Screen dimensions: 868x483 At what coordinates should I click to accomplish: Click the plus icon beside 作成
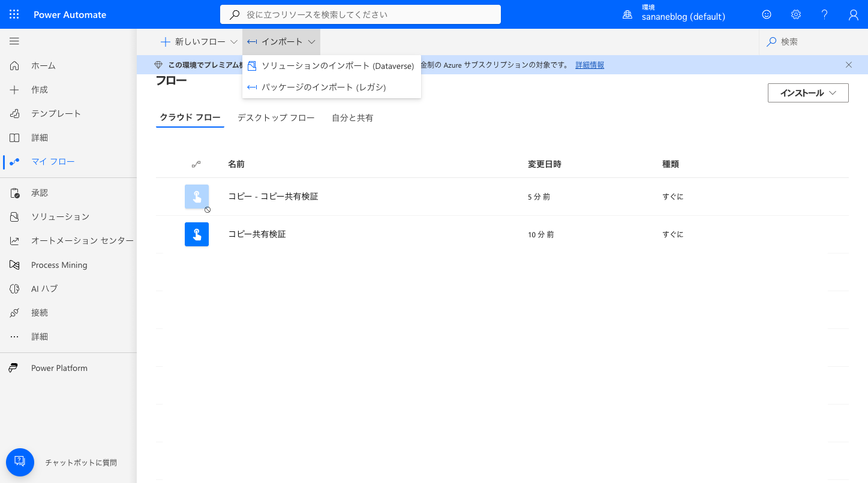[14, 89]
